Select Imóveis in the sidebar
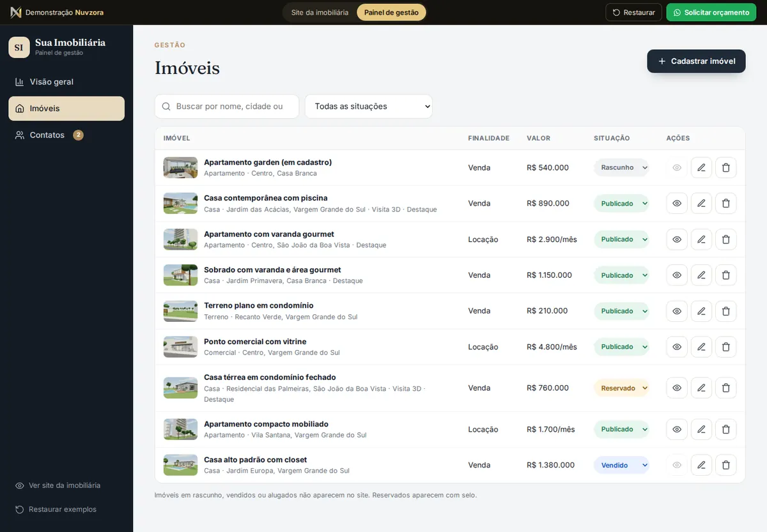This screenshot has width=767, height=532. pyautogui.click(x=66, y=109)
